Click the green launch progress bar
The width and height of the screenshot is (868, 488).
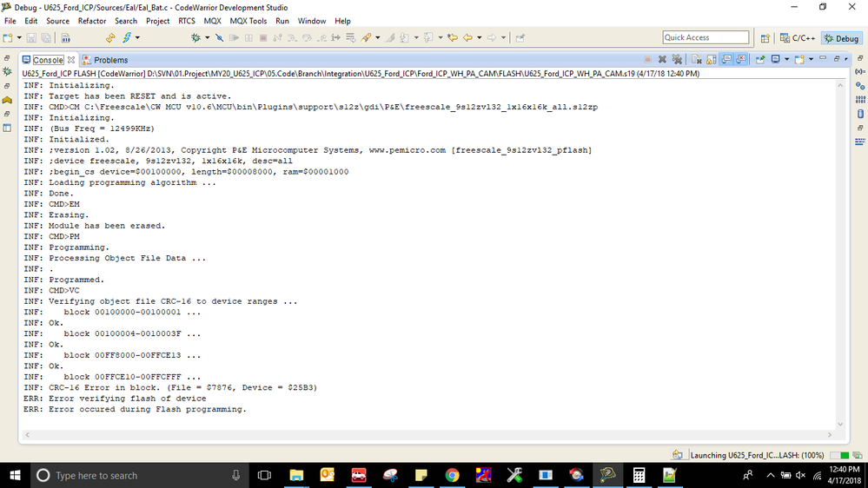coord(840,455)
